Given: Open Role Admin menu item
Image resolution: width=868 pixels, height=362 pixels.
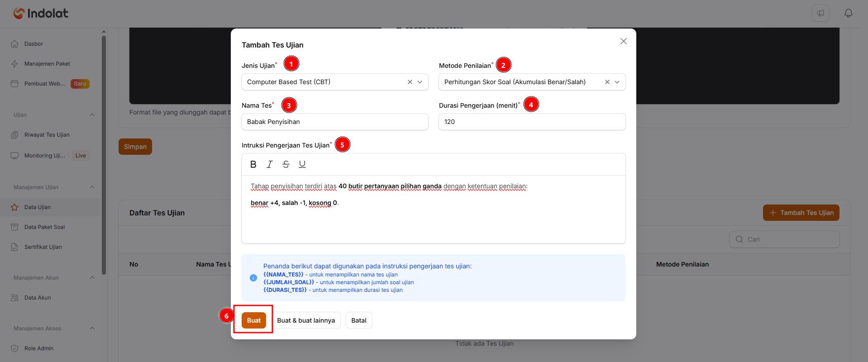Looking at the screenshot, I should [x=50, y=348].
